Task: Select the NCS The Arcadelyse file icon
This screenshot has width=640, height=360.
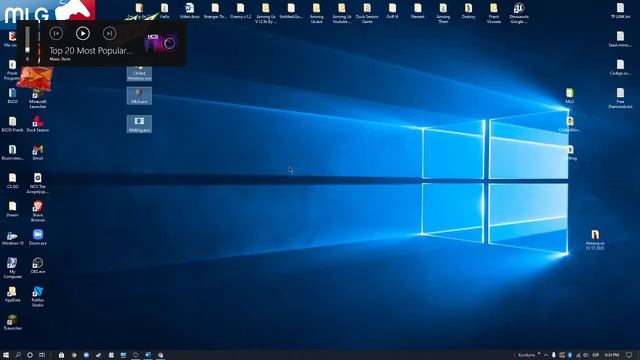Action: point(38,183)
